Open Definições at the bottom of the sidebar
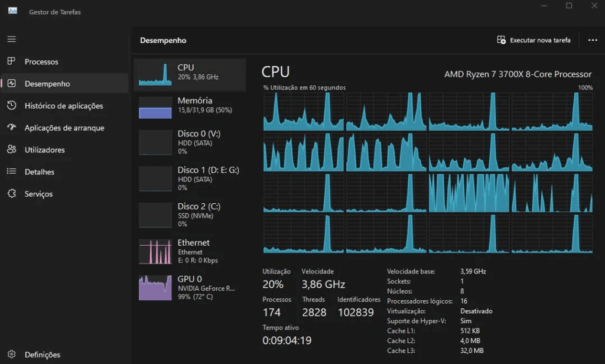This screenshot has height=364, width=605. 64,355
